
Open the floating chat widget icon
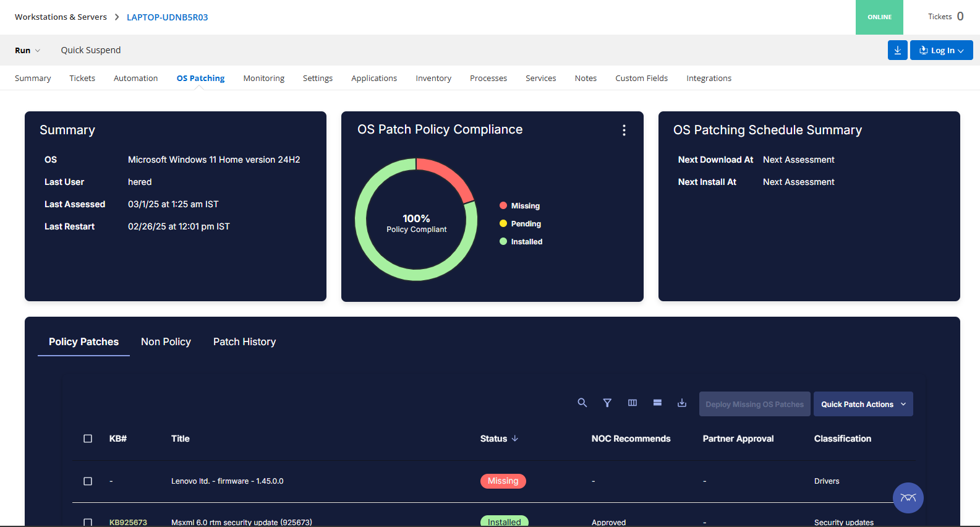908,498
